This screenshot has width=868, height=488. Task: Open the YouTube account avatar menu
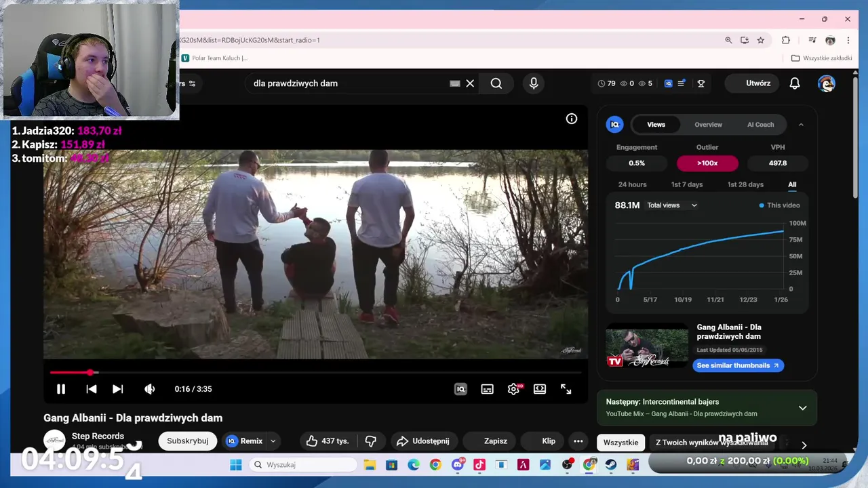tap(826, 83)
